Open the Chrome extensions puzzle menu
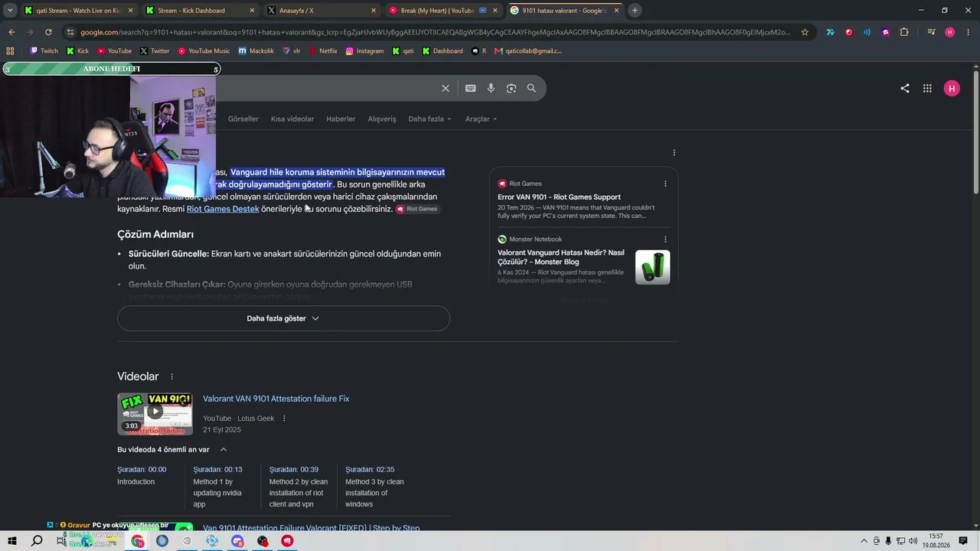The width and height of the screenshot is (980, 551). (x=904, y=32)
